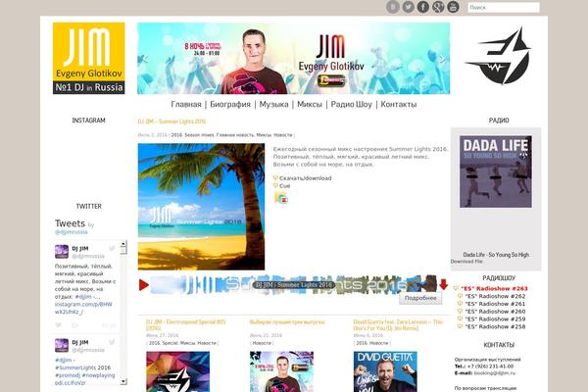The image size is (588, 392).
Task: Click the down arrow of the Twitter scrollbar
Action: pyautogui.click(x=123, y=381)
